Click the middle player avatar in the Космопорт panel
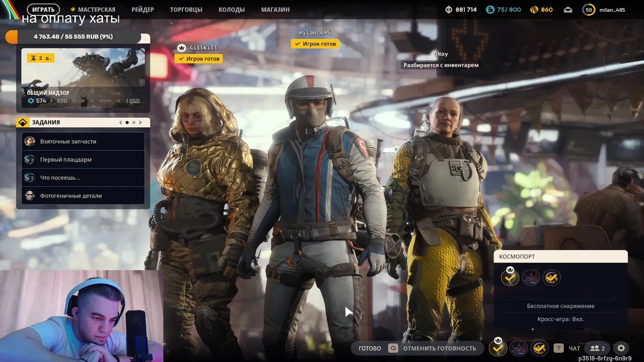Screen dimensions: 644x362 [x=531, y=278]
